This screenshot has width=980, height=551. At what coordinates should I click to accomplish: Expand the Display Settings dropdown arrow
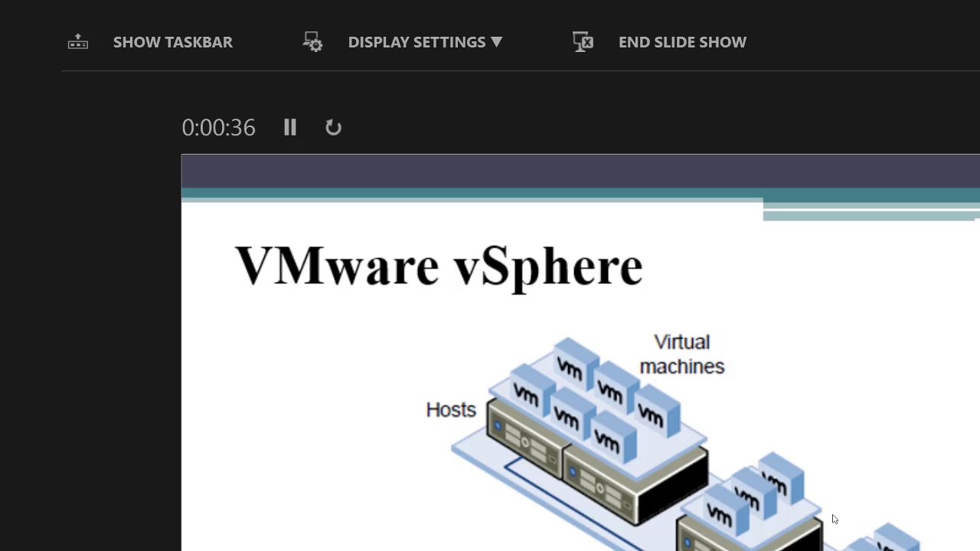pyautogui.click(x=496, y=42)
